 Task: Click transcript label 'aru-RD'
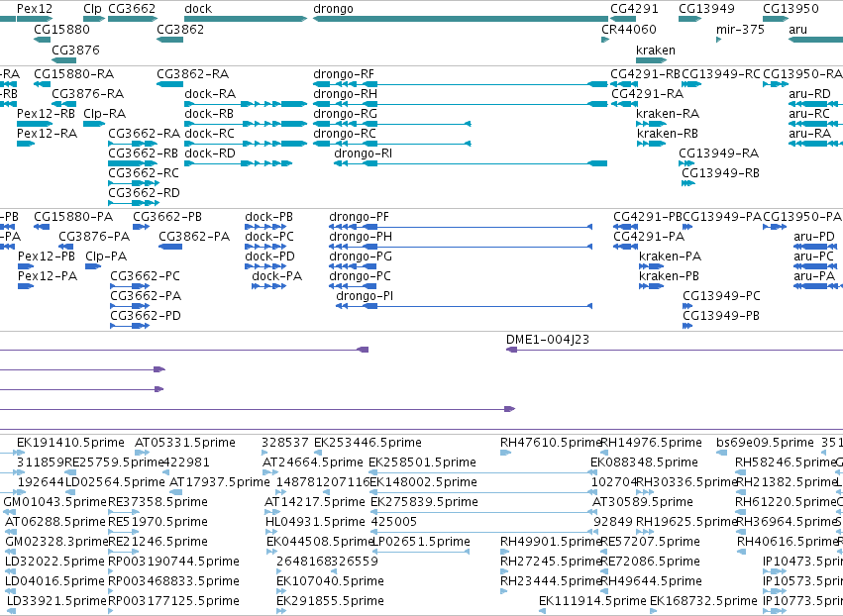pyautogui.click(x=809, y=93)
